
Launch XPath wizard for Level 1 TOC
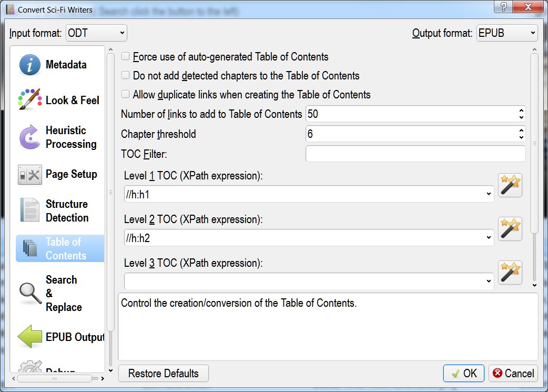point(510,185)
